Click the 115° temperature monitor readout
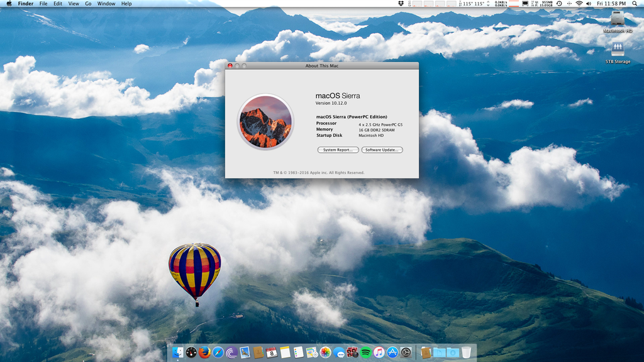The height and width of the screenshot is (362, 644). click(472, 3)
